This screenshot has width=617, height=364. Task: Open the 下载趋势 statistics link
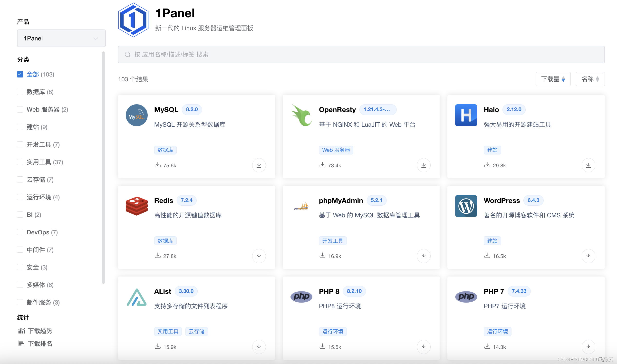40,331
